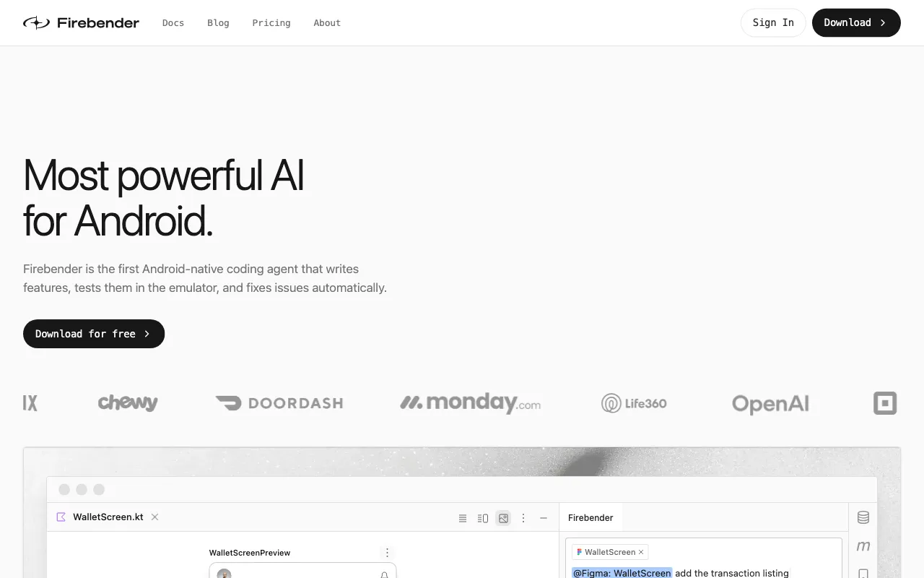Click the yellow minimize dot of the IDE window

pyautogui.click(x=82, y=490)
